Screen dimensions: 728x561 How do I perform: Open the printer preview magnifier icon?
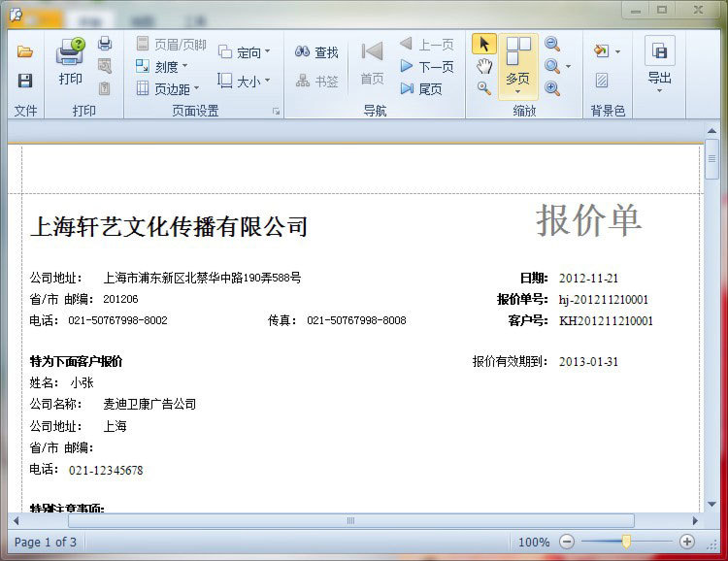105,66
